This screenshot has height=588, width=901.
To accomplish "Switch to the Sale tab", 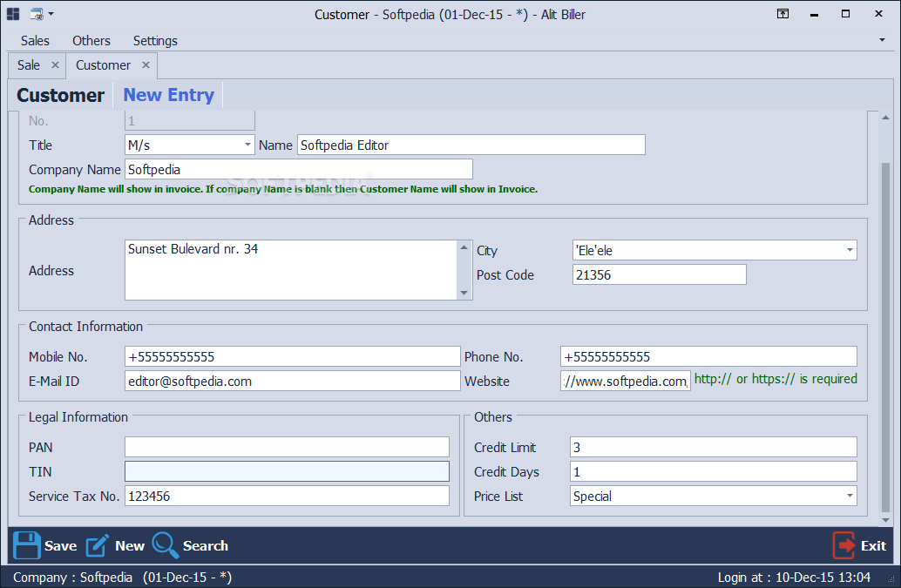I will click(29, 65).
